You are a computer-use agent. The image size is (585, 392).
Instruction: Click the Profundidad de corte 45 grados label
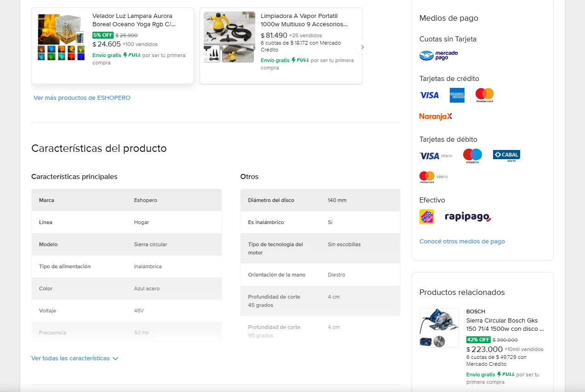point(274,301)
